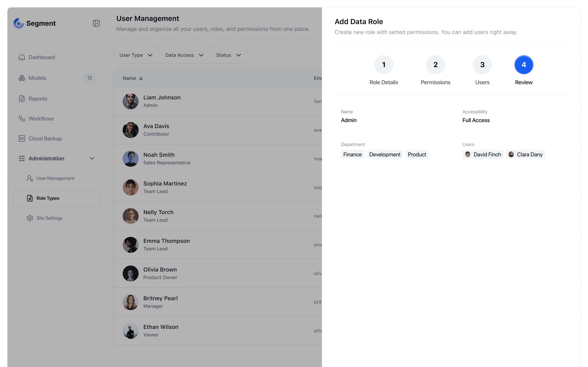
Task: Click the Segment logo icon
Action: coord(18,23)
